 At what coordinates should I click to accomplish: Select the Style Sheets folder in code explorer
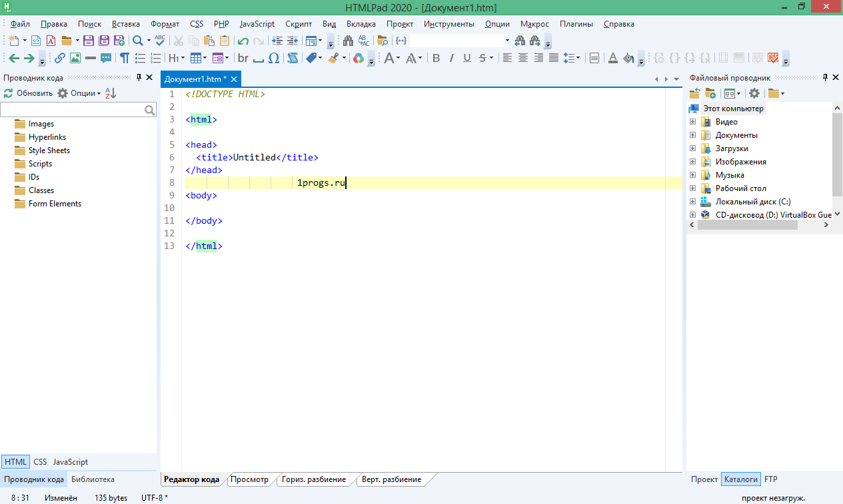49,150
